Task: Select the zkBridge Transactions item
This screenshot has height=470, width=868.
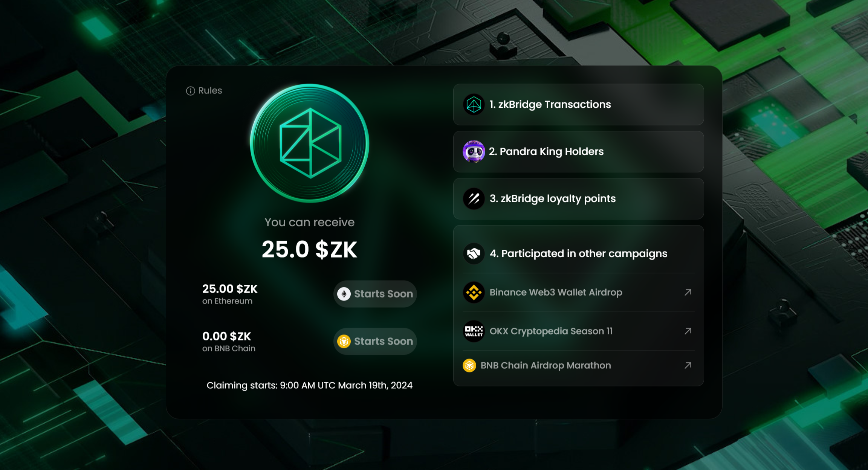Action: click(x=578, y=104)
